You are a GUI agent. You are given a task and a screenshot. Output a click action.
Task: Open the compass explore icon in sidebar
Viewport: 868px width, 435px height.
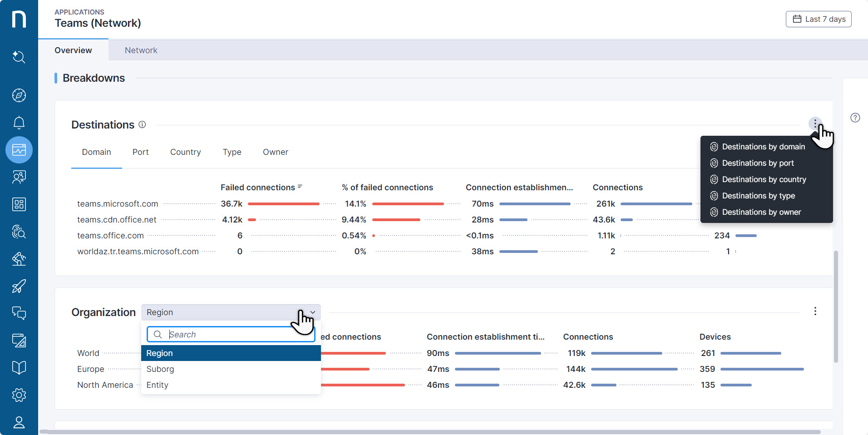(19, 95)
